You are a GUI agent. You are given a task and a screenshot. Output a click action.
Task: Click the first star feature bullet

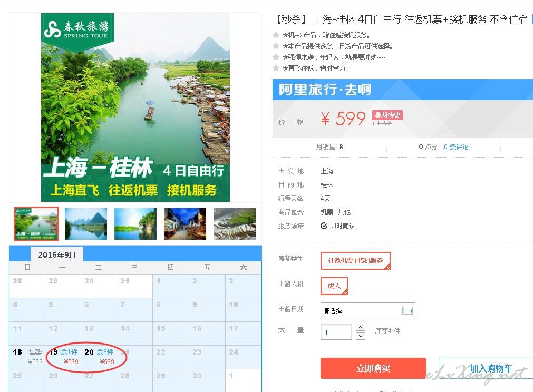coord(276,35)
